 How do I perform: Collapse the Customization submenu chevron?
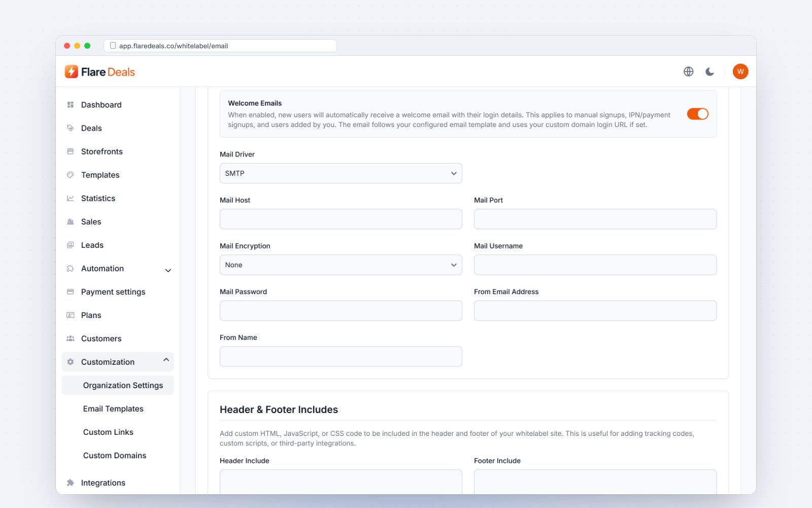coord(166,360)
